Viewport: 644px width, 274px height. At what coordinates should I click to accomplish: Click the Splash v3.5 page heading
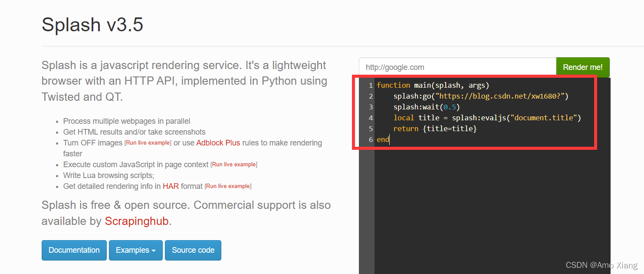click(x=92, y=25)
